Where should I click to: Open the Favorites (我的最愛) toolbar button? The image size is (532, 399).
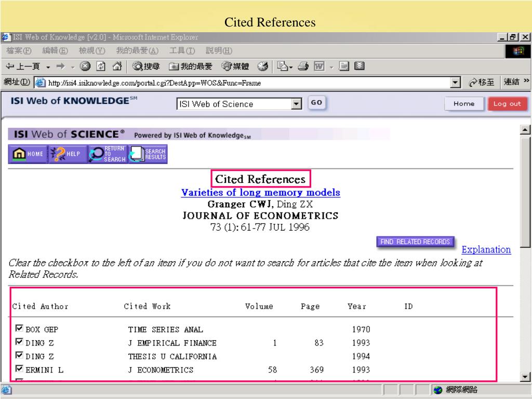coord(191,66)
